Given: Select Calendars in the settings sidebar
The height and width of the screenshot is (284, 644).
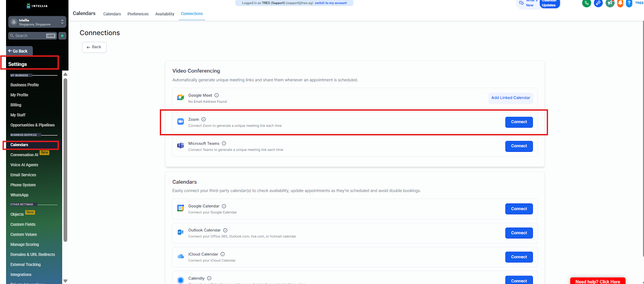Looking at the screenshot, I should pos(19,145).
